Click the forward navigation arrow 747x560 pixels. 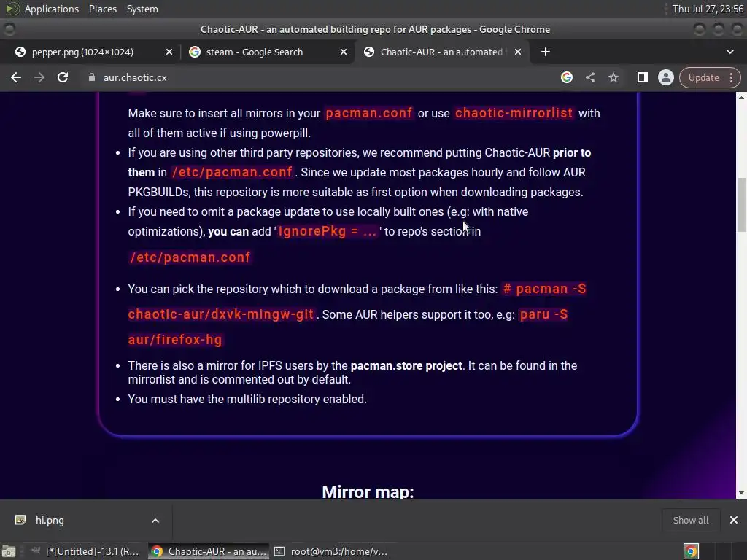(39, 77)
